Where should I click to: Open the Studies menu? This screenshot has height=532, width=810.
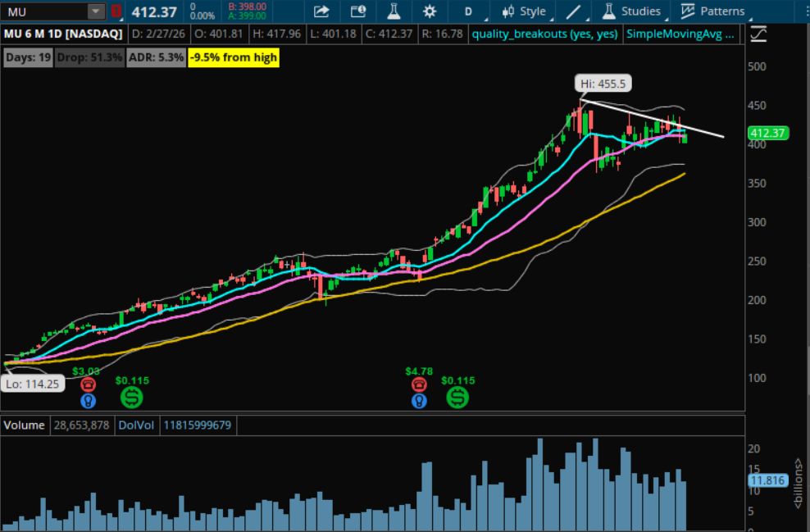click(x=631, y=11)
